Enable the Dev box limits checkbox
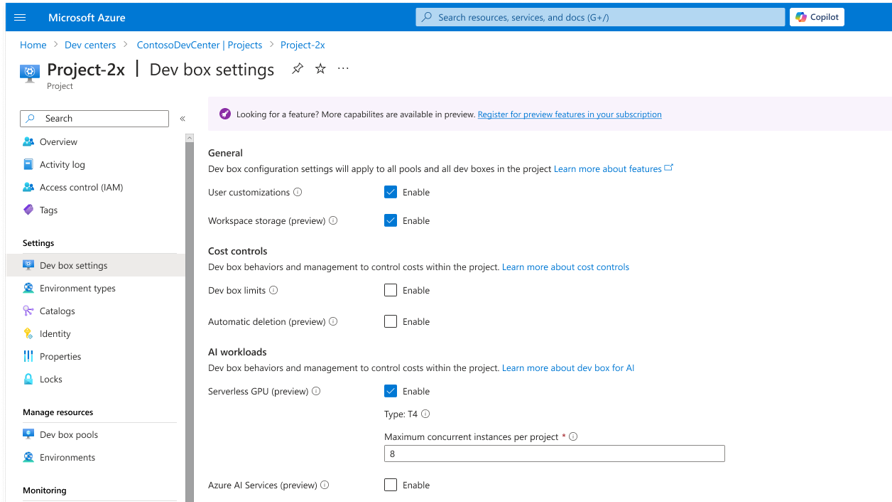 pyautogui.click(x=390, y=290)
